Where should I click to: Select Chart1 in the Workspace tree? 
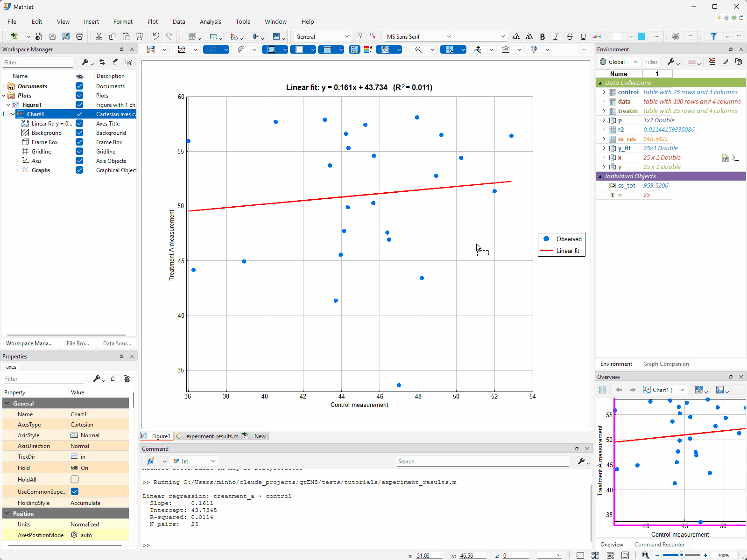[x=35, y=114]
